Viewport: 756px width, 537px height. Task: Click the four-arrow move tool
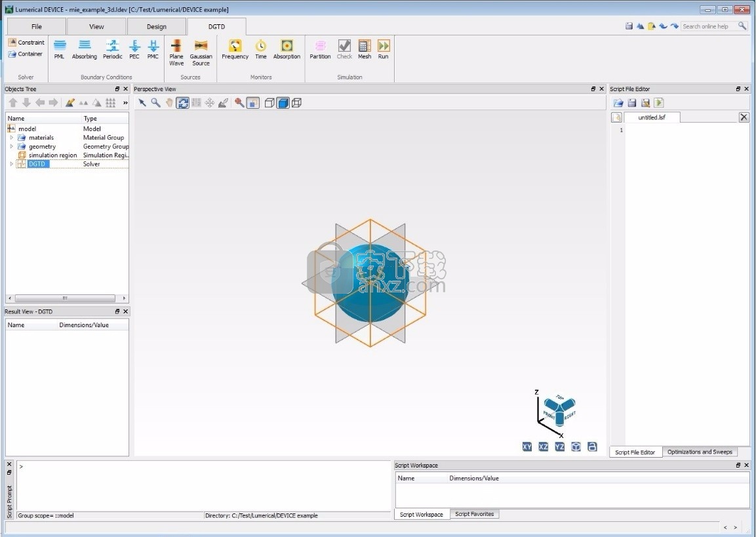210,103
